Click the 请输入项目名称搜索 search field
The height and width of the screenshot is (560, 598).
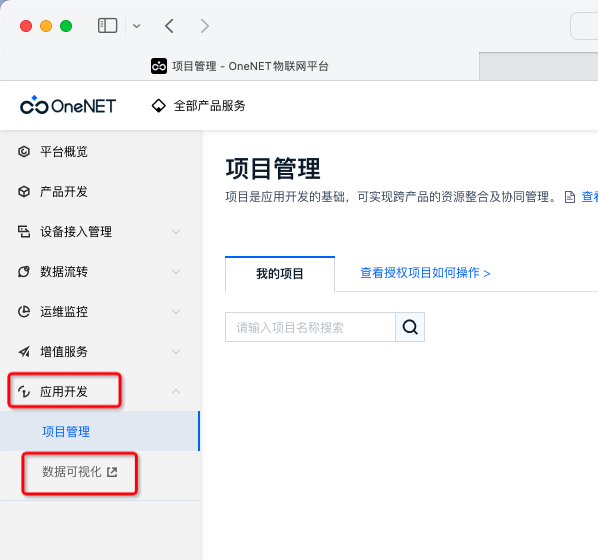tap(310, 327)
